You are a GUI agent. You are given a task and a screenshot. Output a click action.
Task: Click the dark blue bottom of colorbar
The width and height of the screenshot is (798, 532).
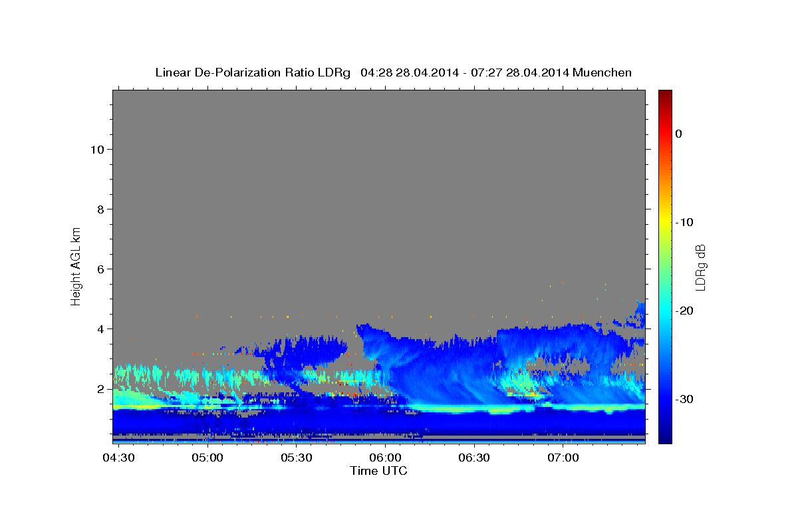click(665, 438)
